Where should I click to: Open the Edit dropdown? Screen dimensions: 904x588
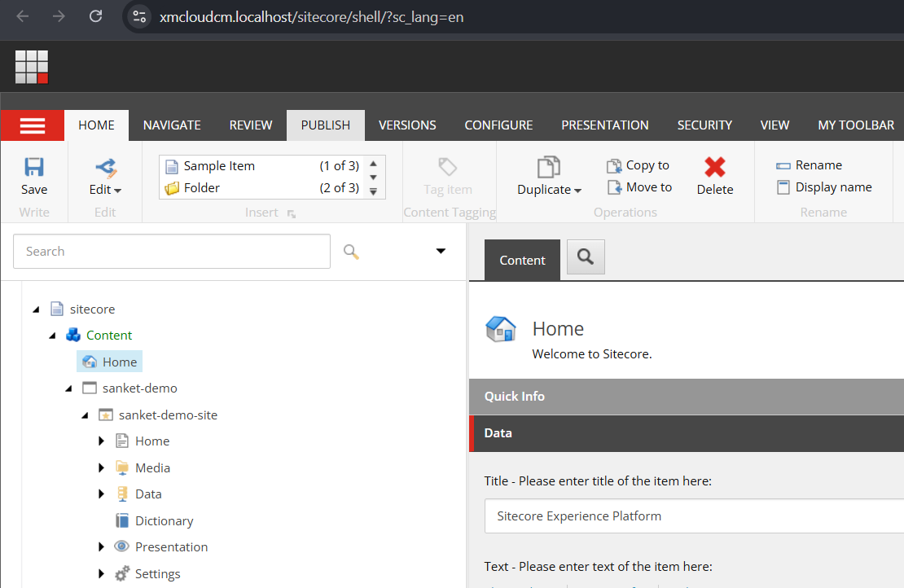pyautogui.click(x=105, y=179)
